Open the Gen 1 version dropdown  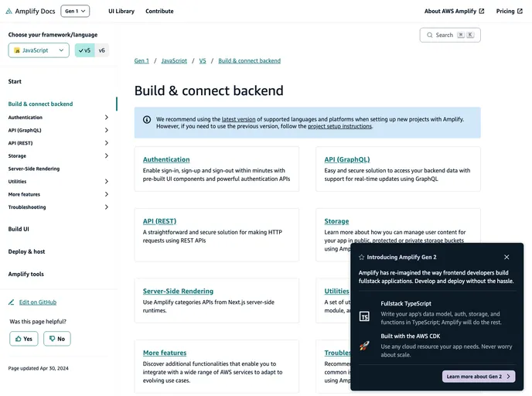75,11
